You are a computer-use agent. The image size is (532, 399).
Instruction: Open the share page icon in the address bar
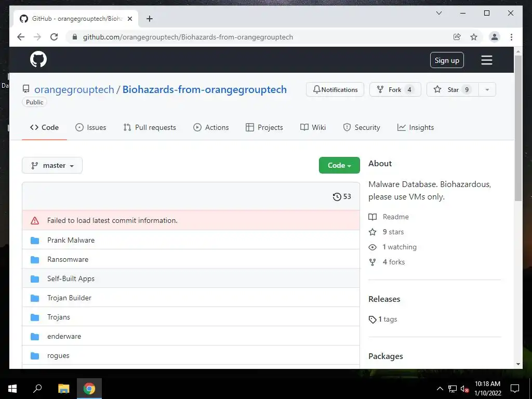457,37
